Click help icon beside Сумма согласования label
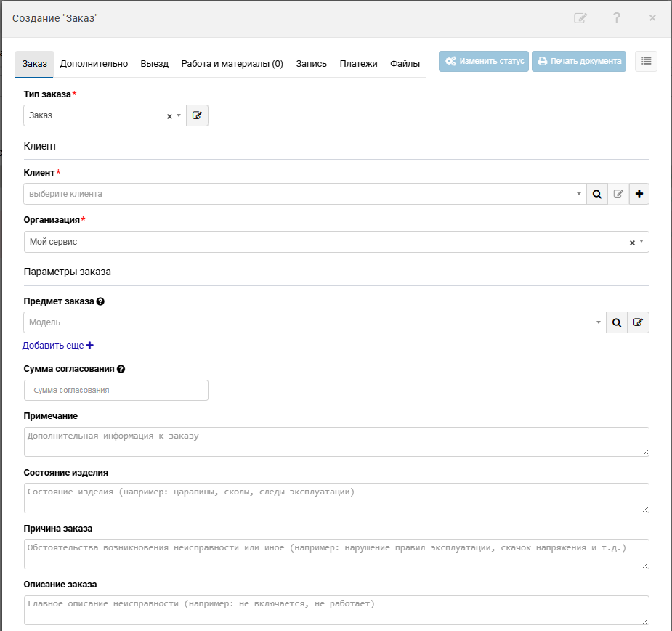Image resolution: width=672 pixels, height=631 pixels. (121, 369)
